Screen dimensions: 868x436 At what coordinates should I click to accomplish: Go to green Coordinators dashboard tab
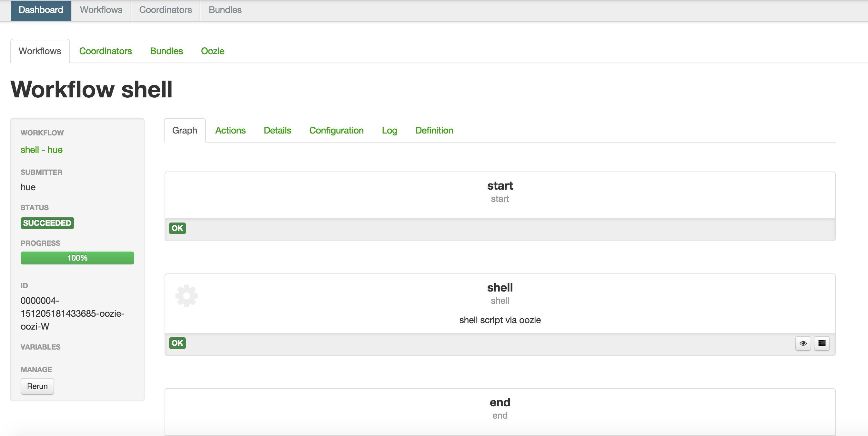(106, 51)
